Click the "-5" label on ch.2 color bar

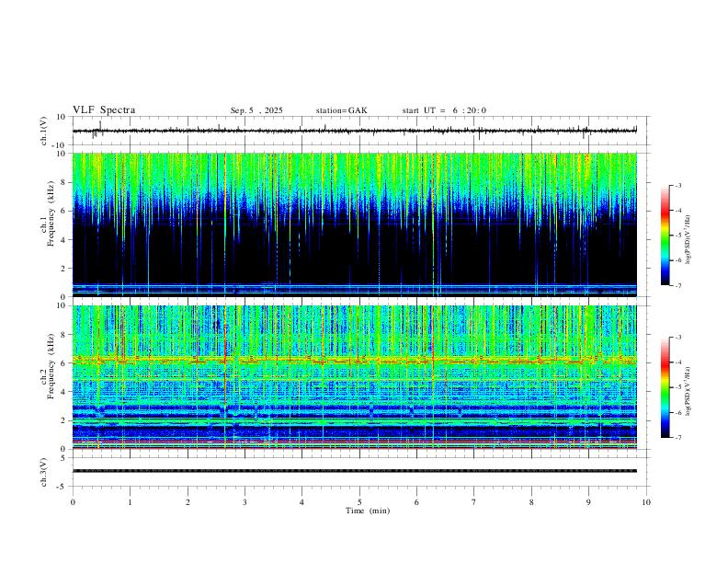[677, 387]
